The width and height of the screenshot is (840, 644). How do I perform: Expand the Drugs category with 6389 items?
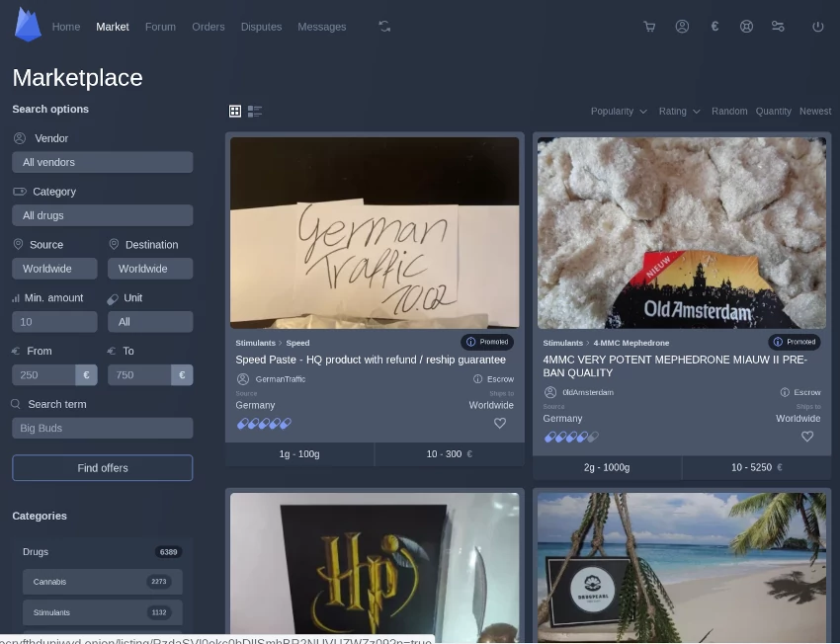103,552
